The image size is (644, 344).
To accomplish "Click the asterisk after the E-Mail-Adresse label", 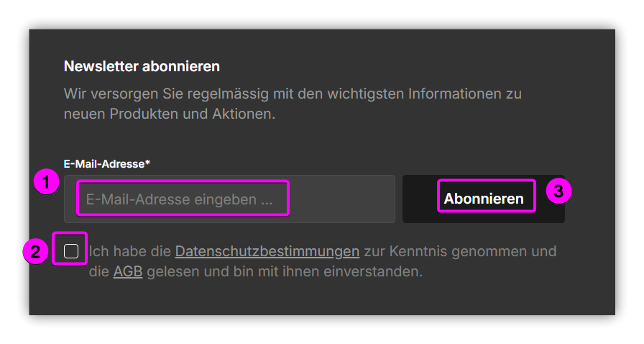I will point(148,162).
